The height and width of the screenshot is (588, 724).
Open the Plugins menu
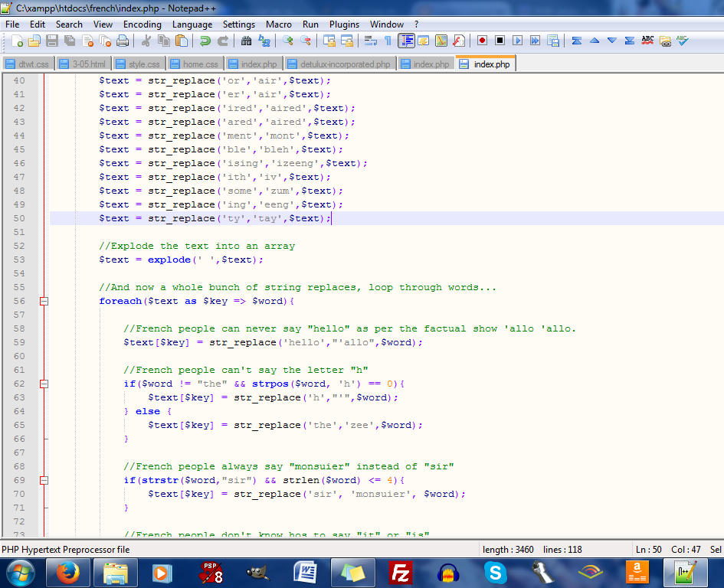(344, 24)
